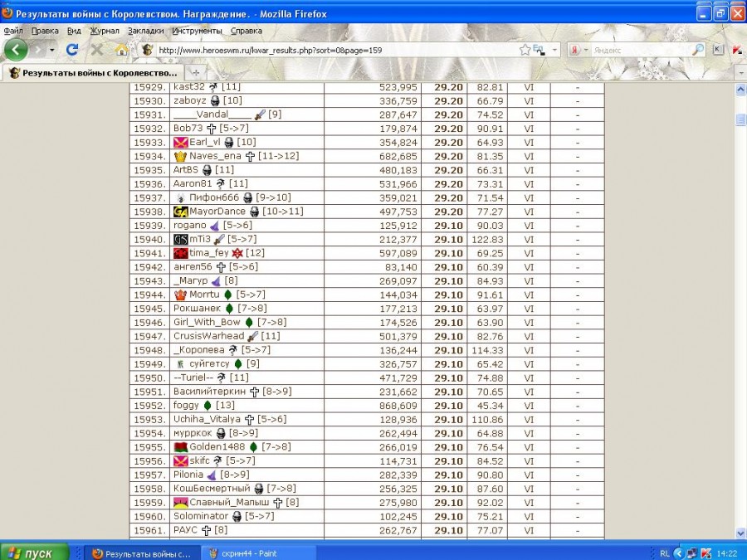Reload the page with the refresh icon

pyautogui.click(x=72, y=50)
